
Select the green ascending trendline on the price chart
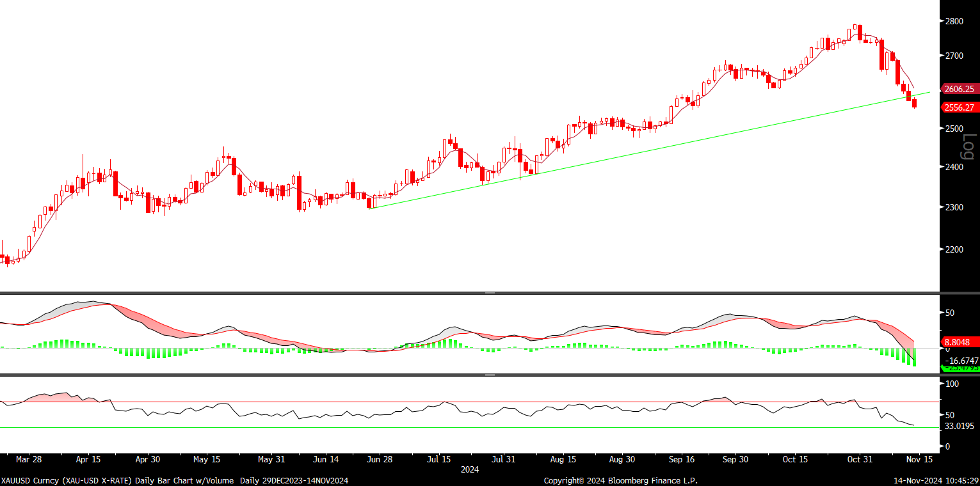click(x=649, y=150)
